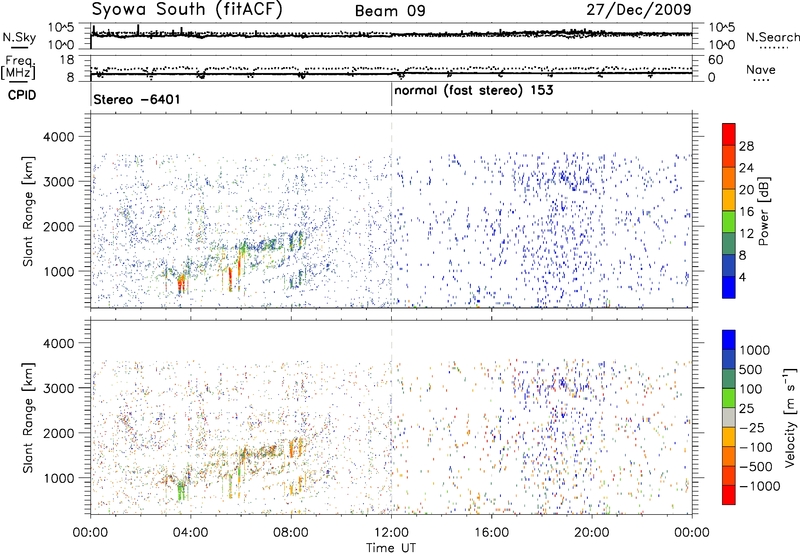Click the 'Stereo -6401' CPID text
The width and height of the screenshot is (800, 554).
[137, 99]
